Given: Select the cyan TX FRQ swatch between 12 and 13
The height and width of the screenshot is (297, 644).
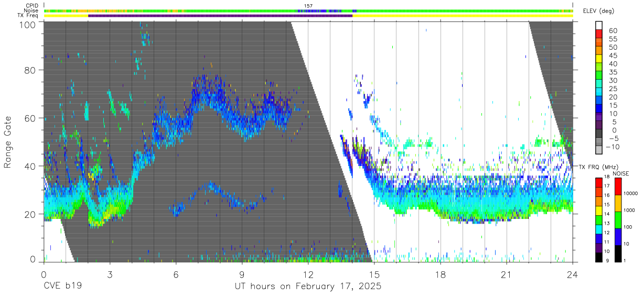Looking at the screenshot, I should pyautogui.click(x=599, y=229).
